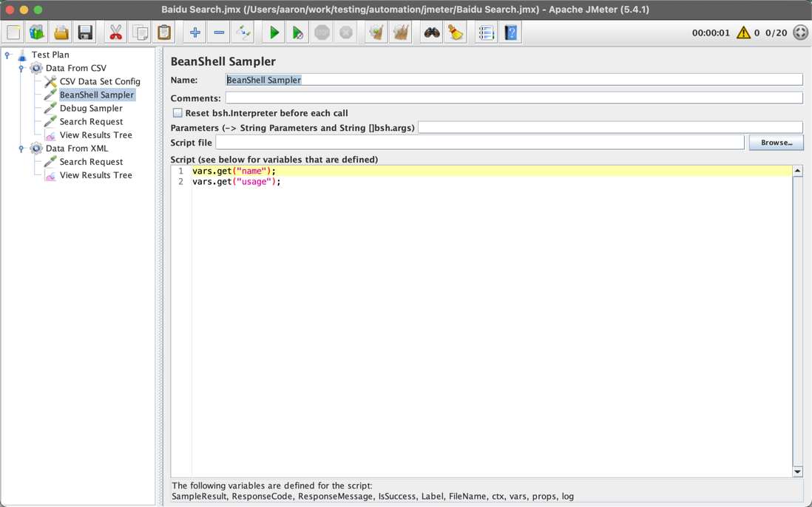
Task: Select View Results Tree under Data From XML
Action: (96, 175)
